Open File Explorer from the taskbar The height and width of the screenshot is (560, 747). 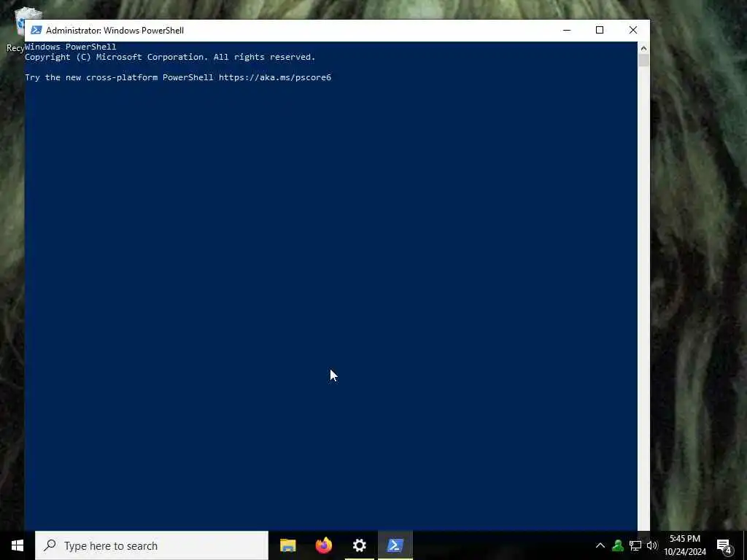point(287,545)
